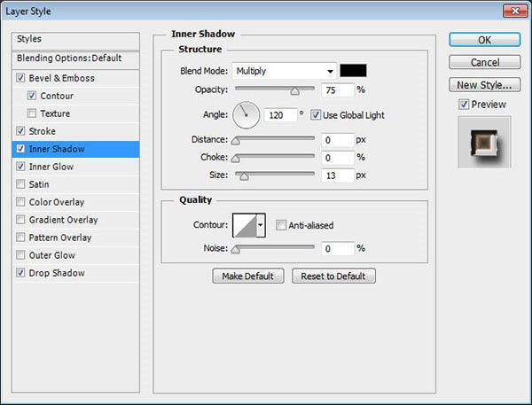
Task: Open the Drop Shadow settings
Action: coord(57,273)
